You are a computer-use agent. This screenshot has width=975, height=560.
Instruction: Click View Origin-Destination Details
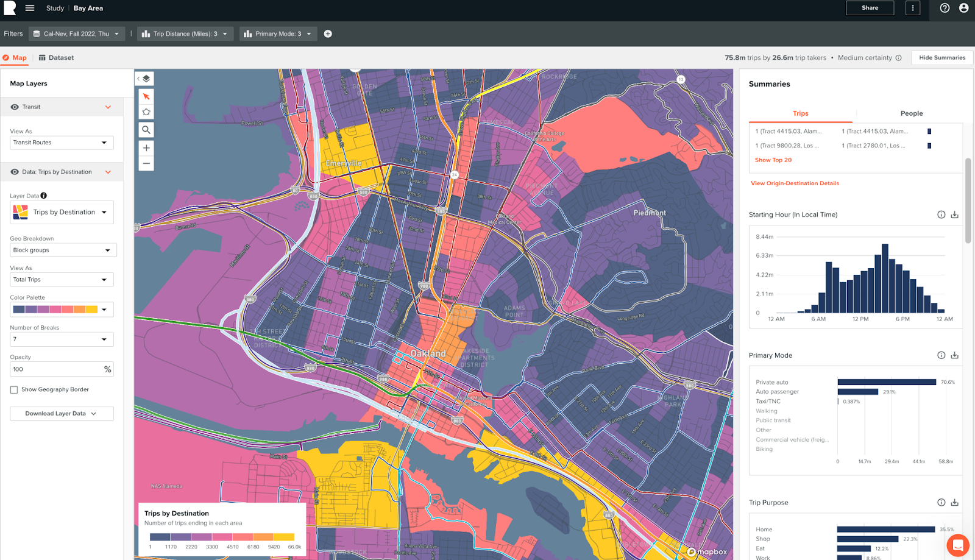(x=795, y=183)
